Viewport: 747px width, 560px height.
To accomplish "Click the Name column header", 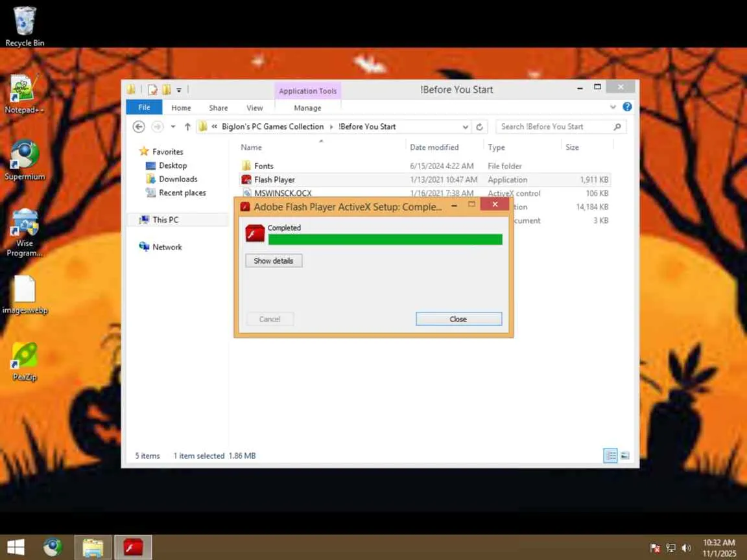I will [x=251, y=148].
